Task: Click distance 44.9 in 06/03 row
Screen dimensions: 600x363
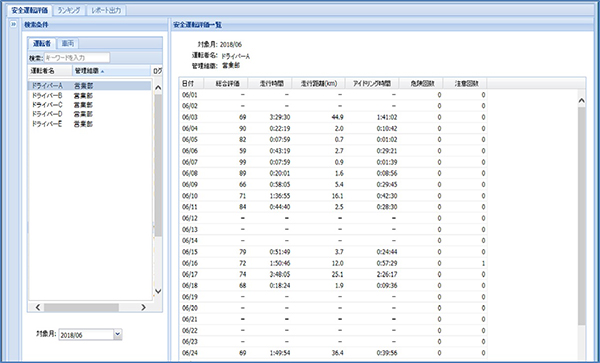Action: [x=338, y=117]
